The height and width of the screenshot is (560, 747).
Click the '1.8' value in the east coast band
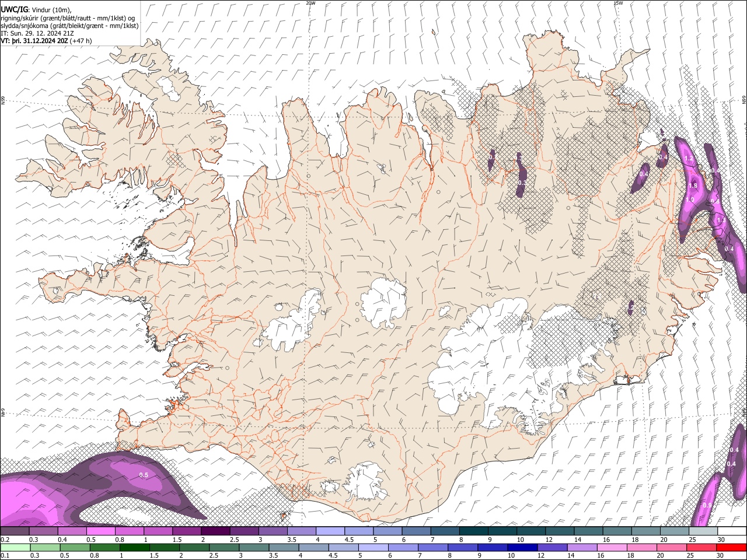pyautogui.click(x=693, y=185)
